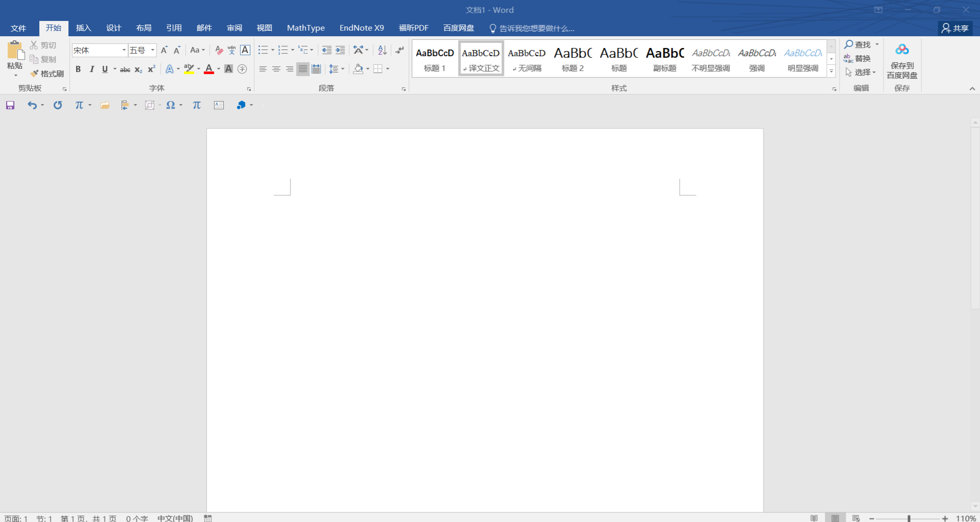Click the Undo arrow icon
The image size is (980, 522).
tap(32, 105)
